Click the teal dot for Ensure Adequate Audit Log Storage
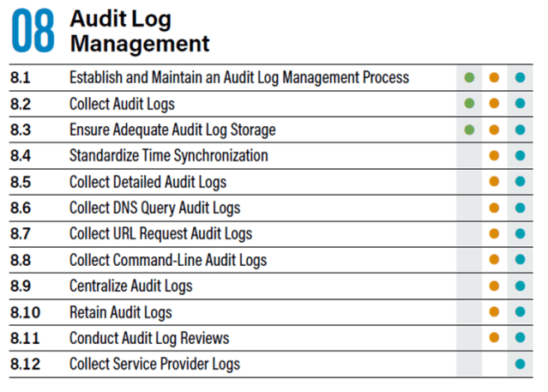Image resolution: width=548 pixels, height=392 pixels. pos(519,130)
